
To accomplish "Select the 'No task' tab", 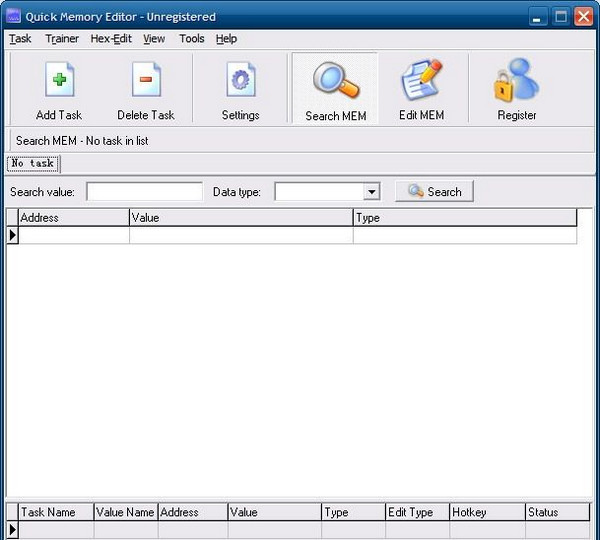I will point(33,164).
